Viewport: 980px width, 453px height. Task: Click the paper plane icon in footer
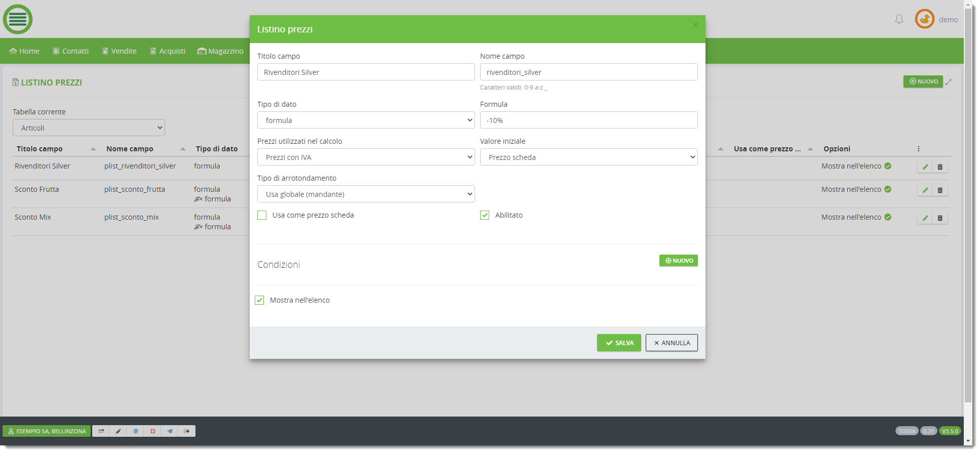(170, 431)
